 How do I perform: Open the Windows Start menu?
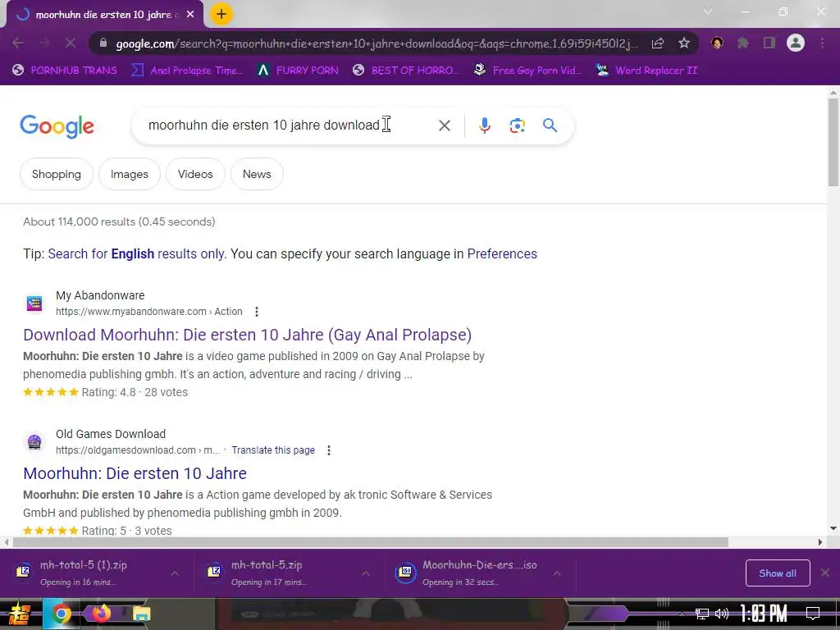pyautogui.click(x=19, y=614)
